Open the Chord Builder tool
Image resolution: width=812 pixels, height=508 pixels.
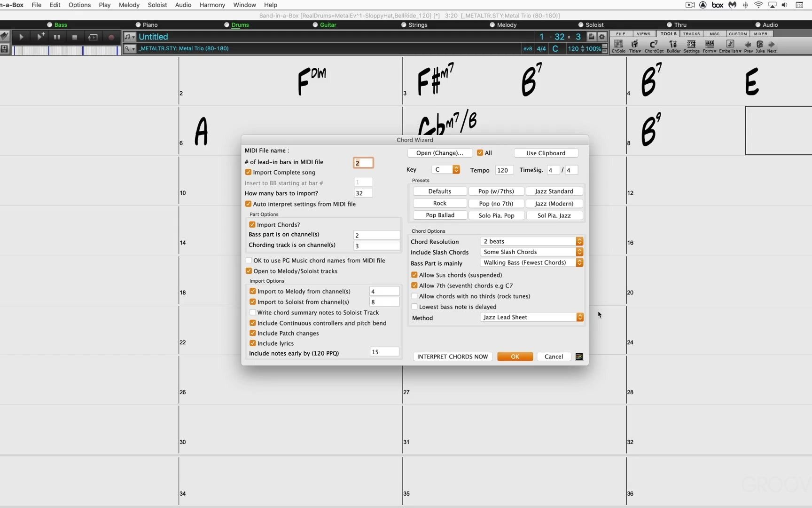(x=673, y=46)
